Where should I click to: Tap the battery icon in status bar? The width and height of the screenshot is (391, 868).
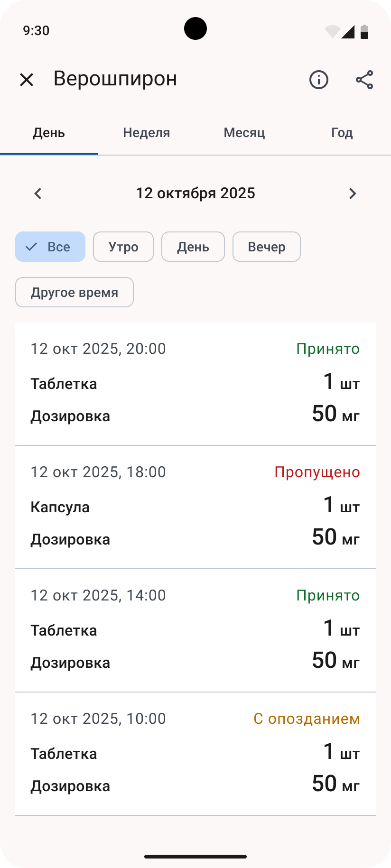click(364, 31)
